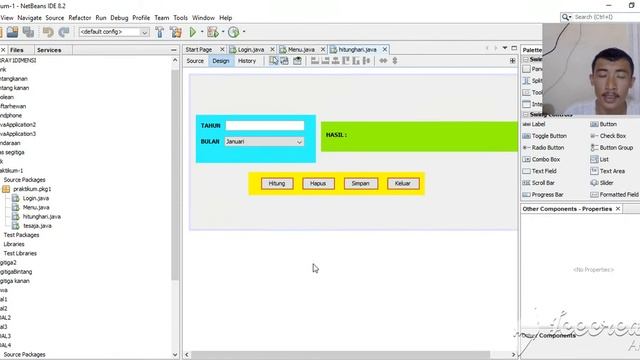Image resolution: width=640 pixels, height=360 pixels.
Task: Click the Label icon in Palette
Action: [x=527, y=124]
